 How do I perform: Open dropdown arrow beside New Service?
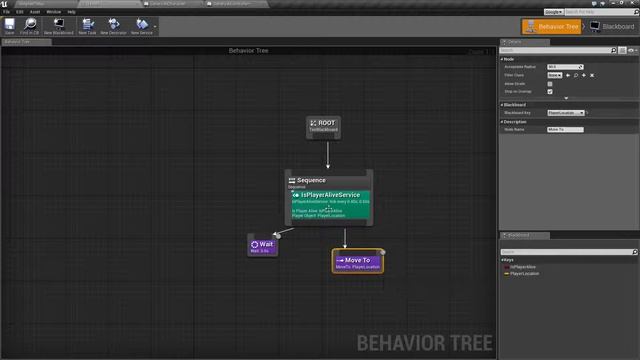click(x=155, y=27)
